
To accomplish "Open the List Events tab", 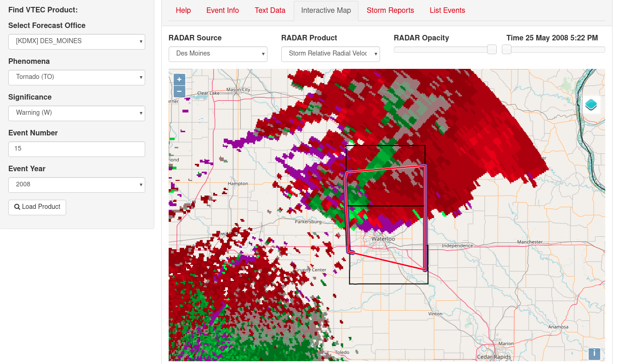I will click(x=447, y=11).
